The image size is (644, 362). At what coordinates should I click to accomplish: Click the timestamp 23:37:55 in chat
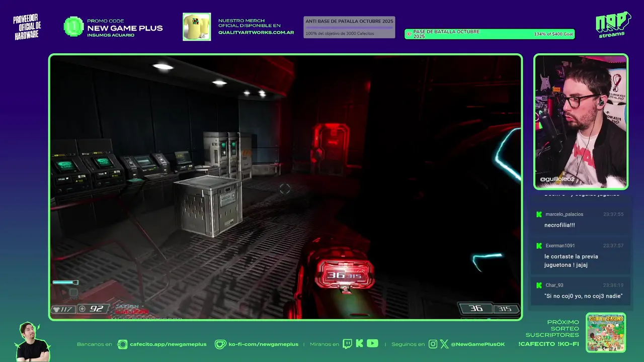[x=613, y=214]
